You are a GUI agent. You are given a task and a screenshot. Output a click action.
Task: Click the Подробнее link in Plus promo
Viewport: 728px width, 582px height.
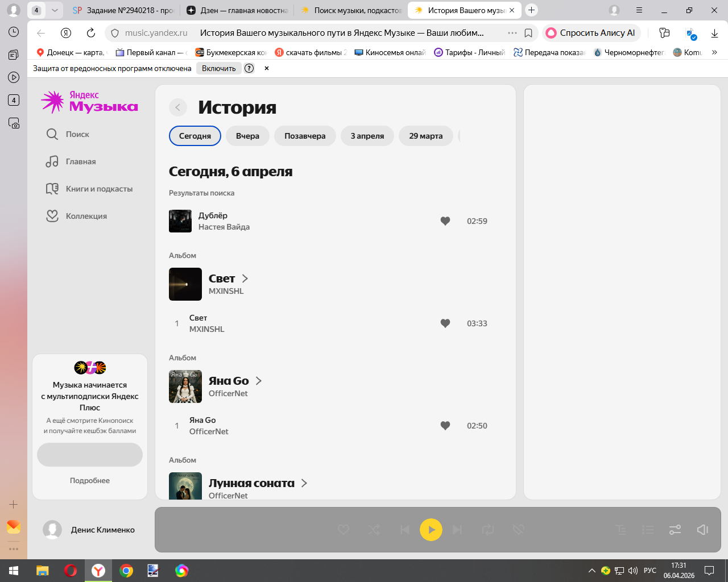90,480
